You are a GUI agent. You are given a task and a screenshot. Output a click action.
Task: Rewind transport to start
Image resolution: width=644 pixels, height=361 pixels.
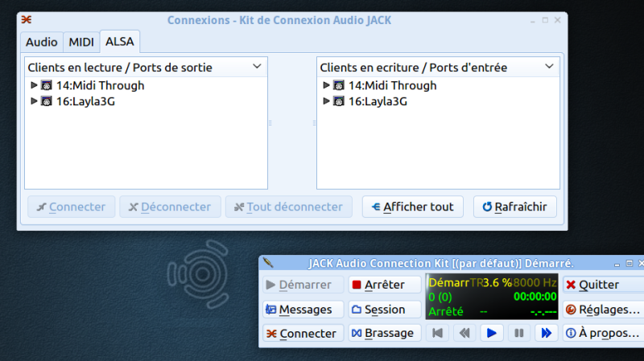[x=437, y=333]
